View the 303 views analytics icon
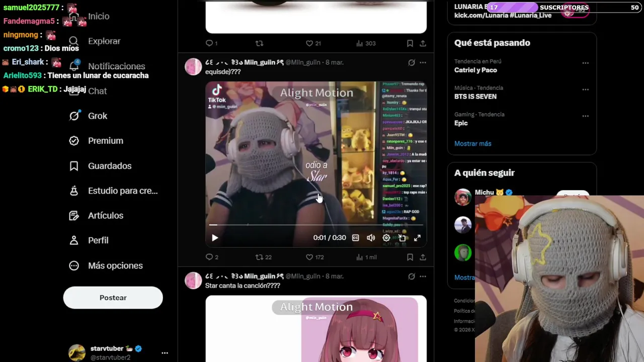644x362 pixels. pyautogui.click(x=359, y=43)
